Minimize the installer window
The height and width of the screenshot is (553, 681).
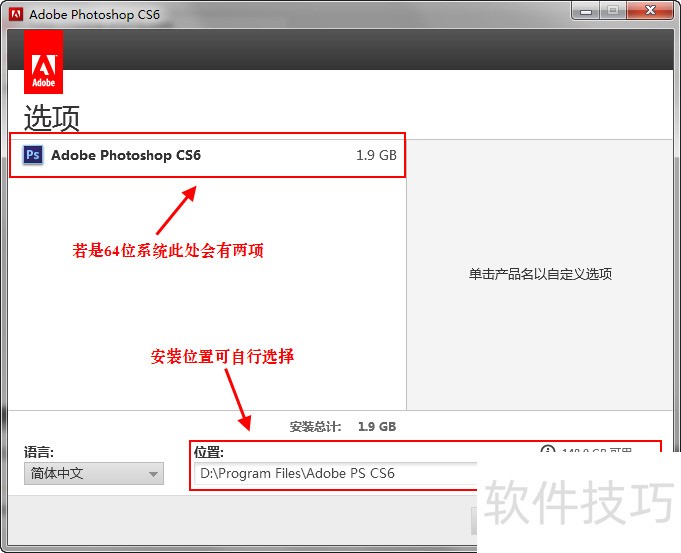pos(586,11)
